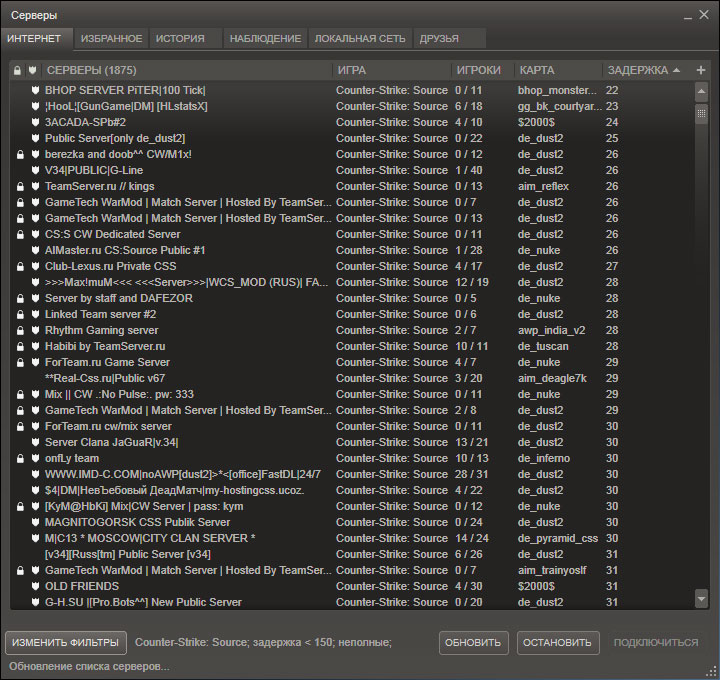Switch to НАБЛЮДЕНИЕ tab
720x680 pixels.
click(265, 39)
